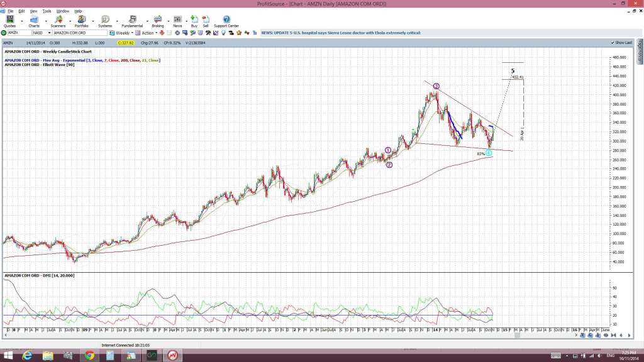Expand the Portfolio dropdown arrow
644x362 pixels.
pos(93,21)
